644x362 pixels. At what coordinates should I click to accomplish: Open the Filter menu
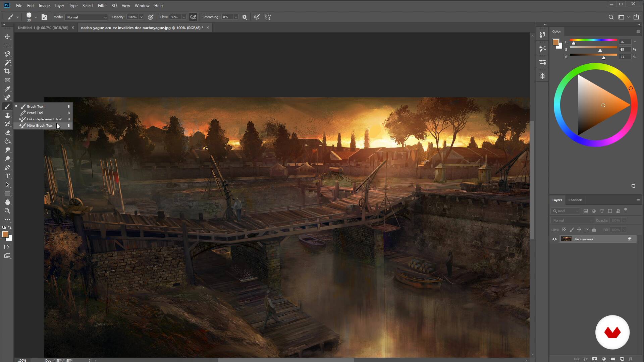pyautogui.click(x=102, y=6)
